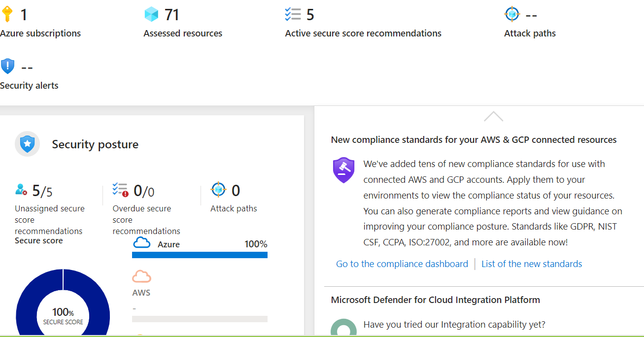The height and width of the screenshot is (337, 644).
Task: Click the purple gavel compliance icon
Action: tap(343, 170)
